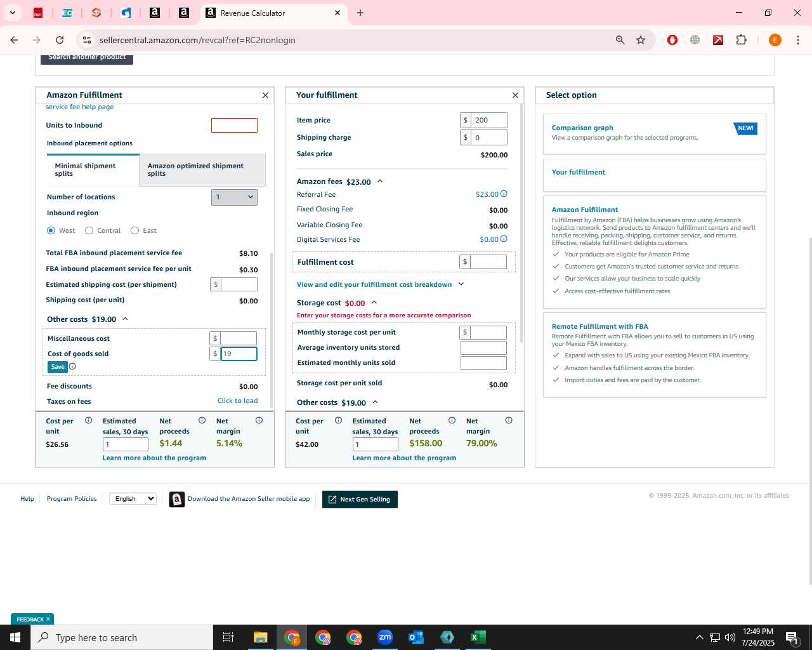Screen dimensions: 812x650
Task: Bookmark this page with the star icon
Action: [641, 40]
